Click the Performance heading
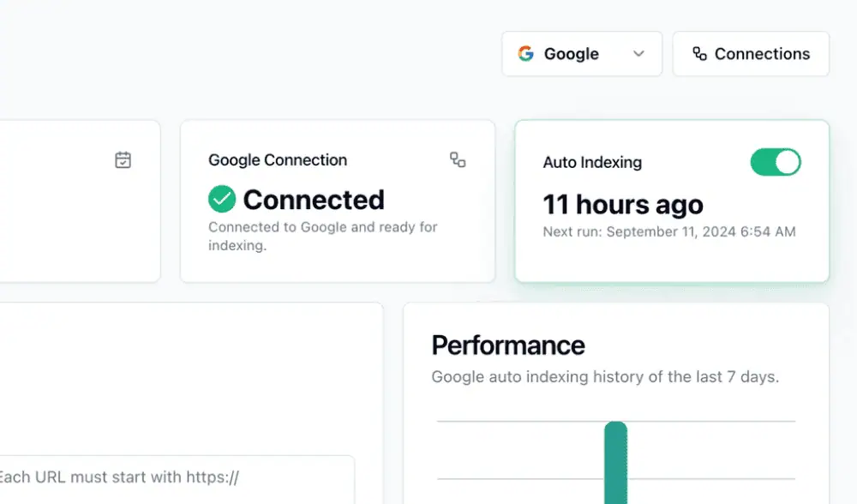Image resolution: width=857 pixels, height=504 pixels. [x=508, y=345]
